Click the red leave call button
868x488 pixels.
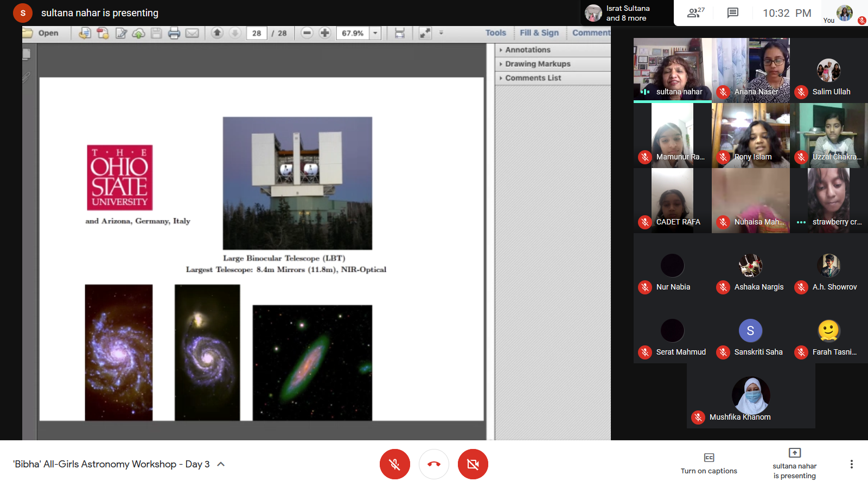[434, 464]
